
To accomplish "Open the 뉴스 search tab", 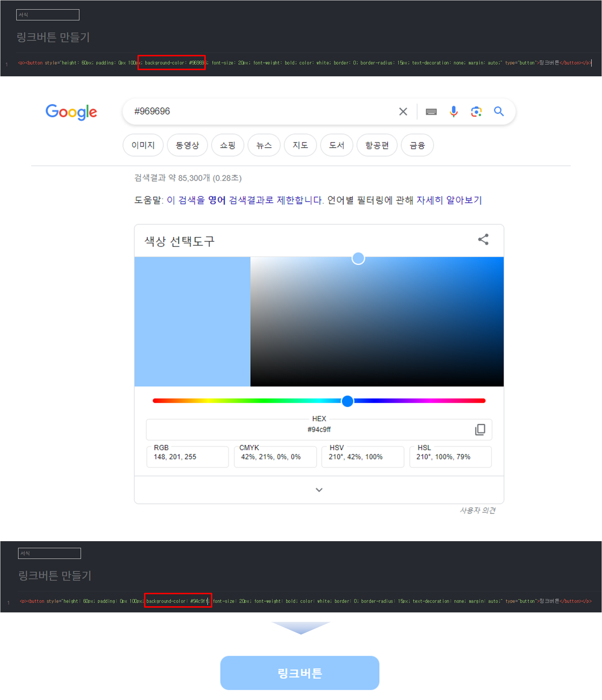I will pos(264,145).
